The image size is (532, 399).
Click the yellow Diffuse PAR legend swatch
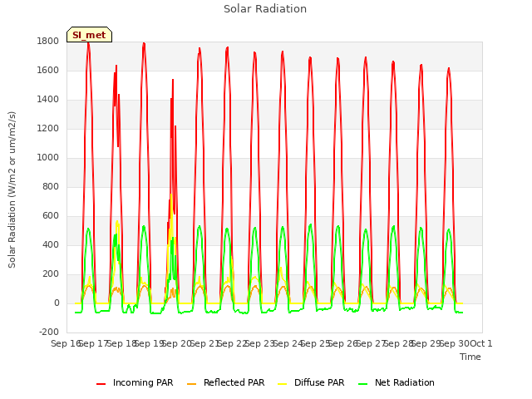283,384
